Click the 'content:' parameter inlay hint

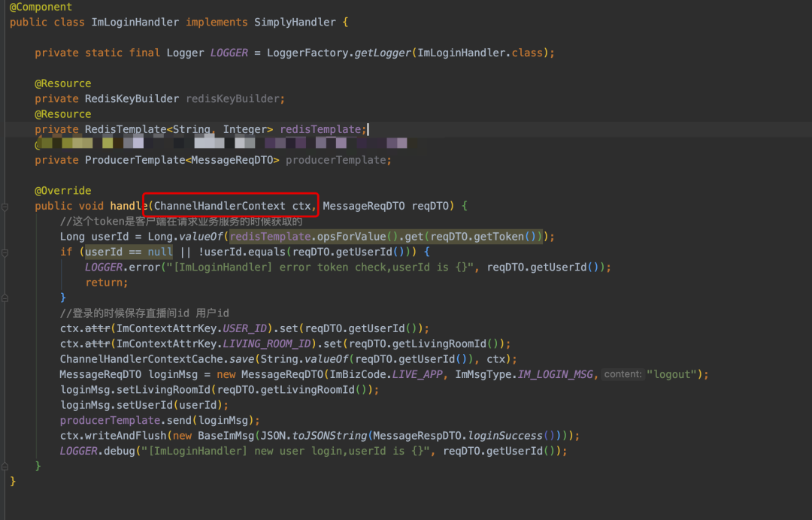click(622, 374)
